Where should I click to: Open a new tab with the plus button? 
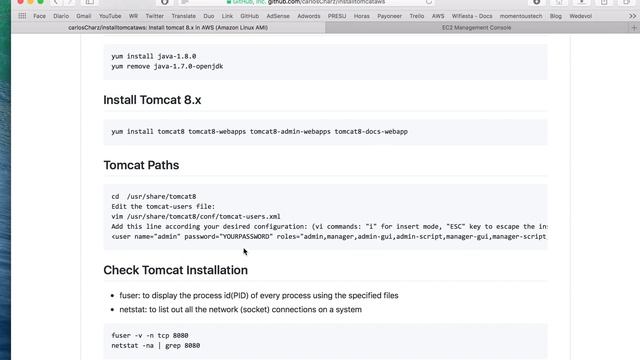point(634,28)
